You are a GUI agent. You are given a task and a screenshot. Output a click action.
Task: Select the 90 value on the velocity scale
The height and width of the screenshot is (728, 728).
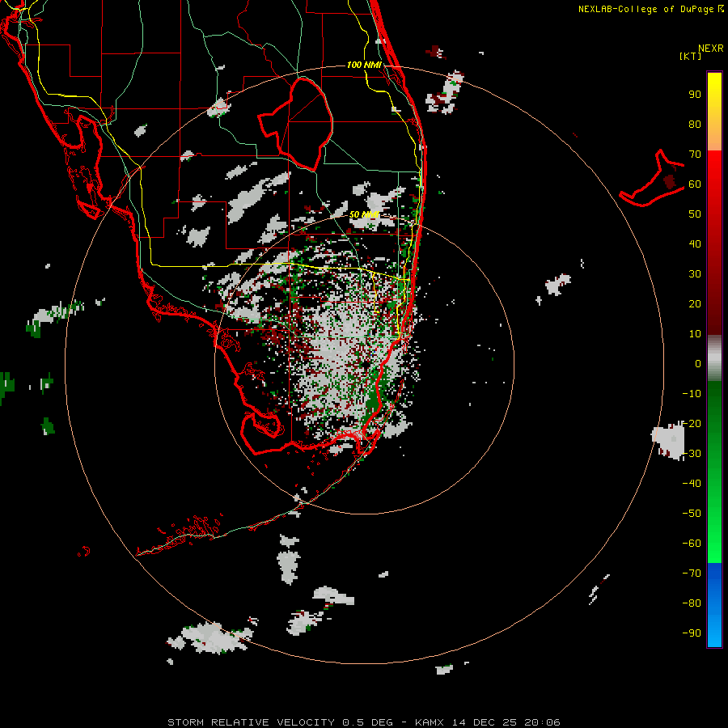[695, 95]
